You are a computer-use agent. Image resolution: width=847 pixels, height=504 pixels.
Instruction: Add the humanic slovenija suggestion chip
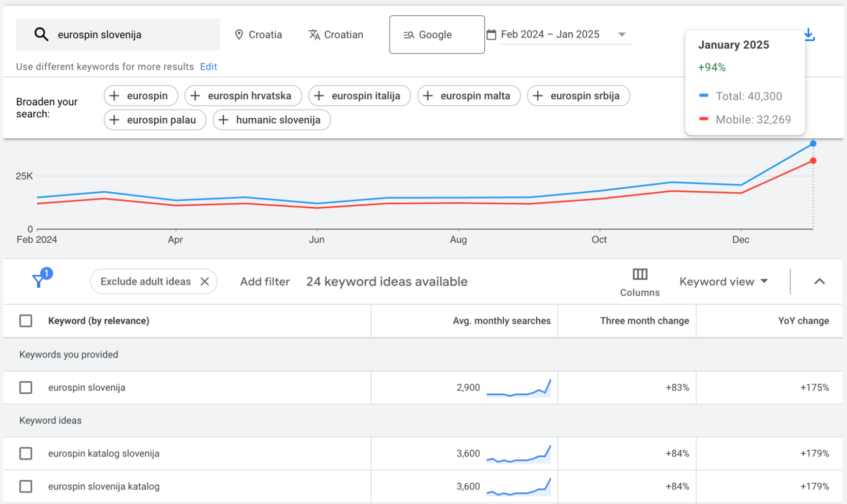[272, 120]
